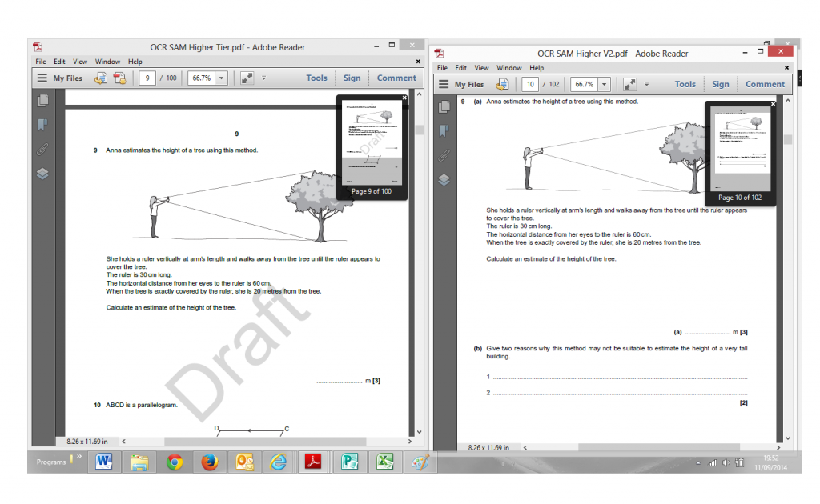Expand toolbar customize arrow in right window

click(x=649, y=84)
